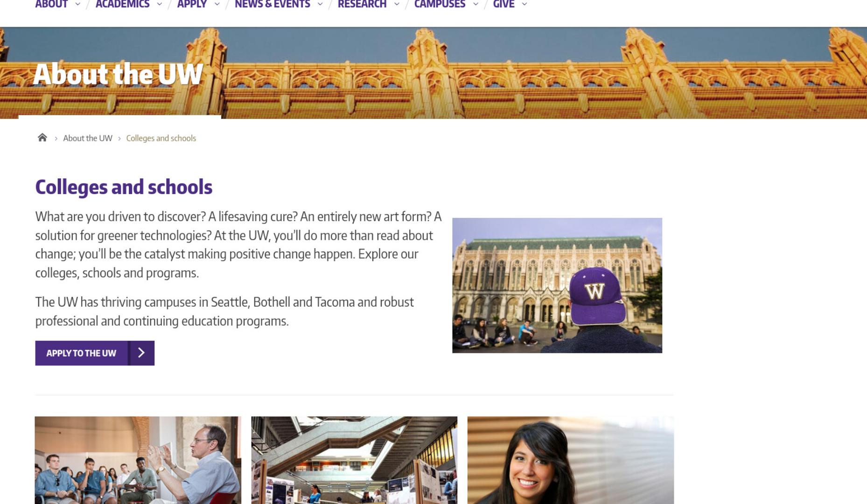Expand the Campuses menu chevron

point(475,4)
